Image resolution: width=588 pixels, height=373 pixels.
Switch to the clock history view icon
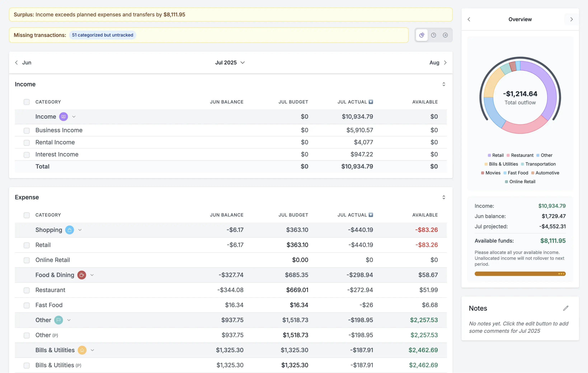pyautogui.click(x=433, y=35)
